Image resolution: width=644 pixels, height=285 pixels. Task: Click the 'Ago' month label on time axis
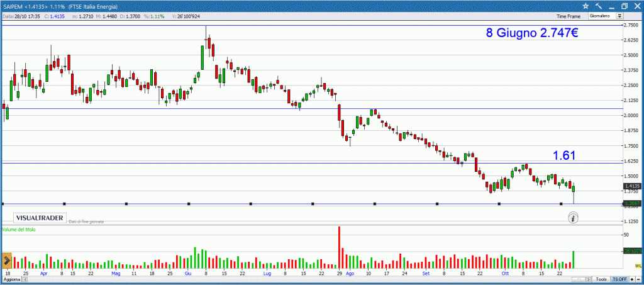pos(350,273)
